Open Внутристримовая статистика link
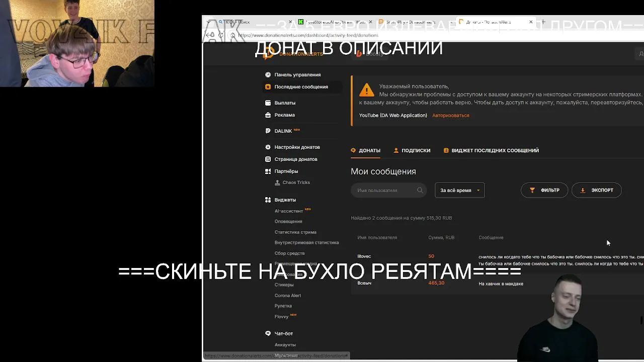The image size is (644, 362). click(306, 242)
